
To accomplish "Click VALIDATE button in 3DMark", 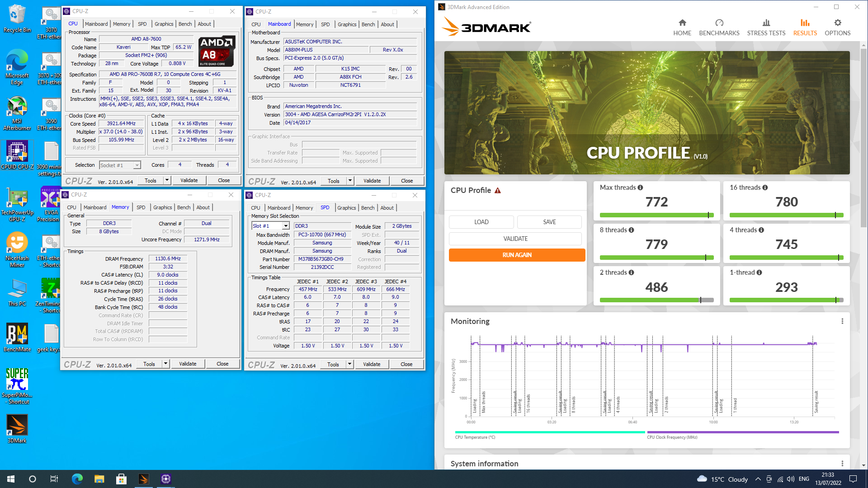I will pos(515,239).
